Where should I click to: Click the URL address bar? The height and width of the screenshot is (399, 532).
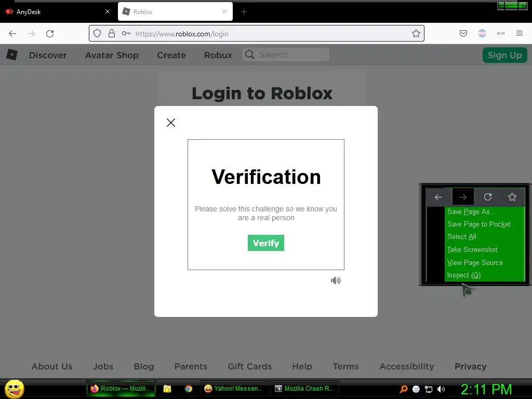tap(257, 33)
